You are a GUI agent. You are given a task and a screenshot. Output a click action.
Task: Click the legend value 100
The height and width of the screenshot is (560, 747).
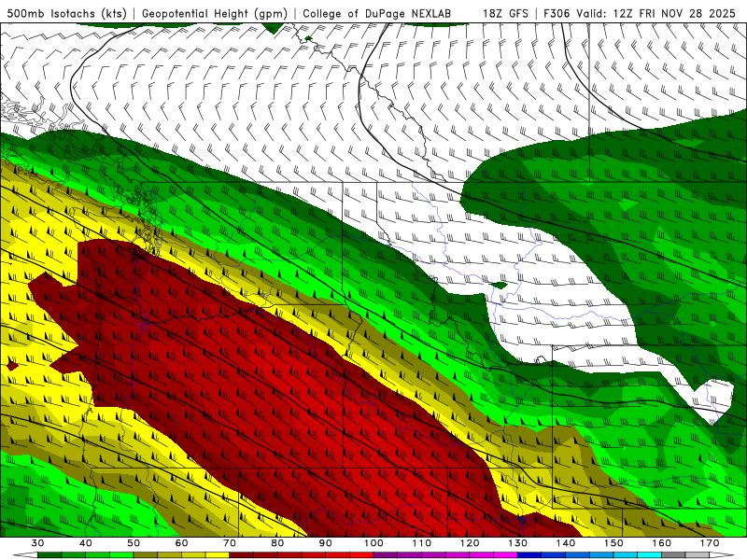point(374,543)
